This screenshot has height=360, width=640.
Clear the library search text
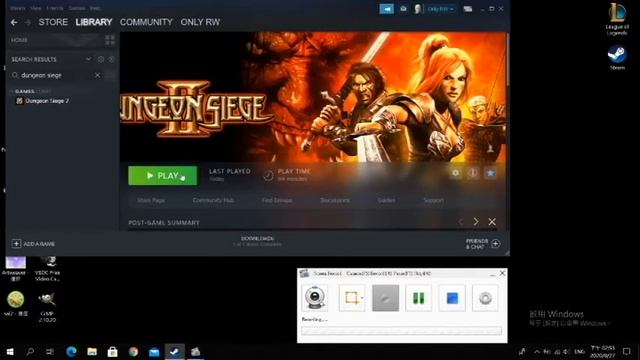point(97,75)
